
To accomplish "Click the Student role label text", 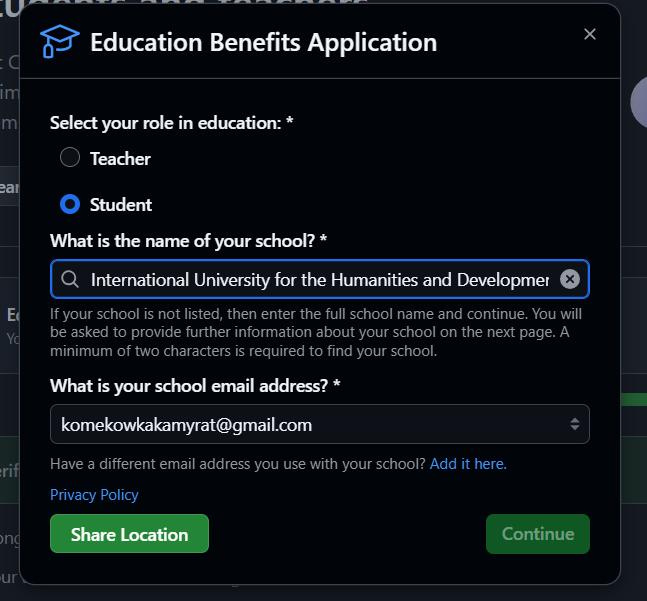I will click(121, 204).
